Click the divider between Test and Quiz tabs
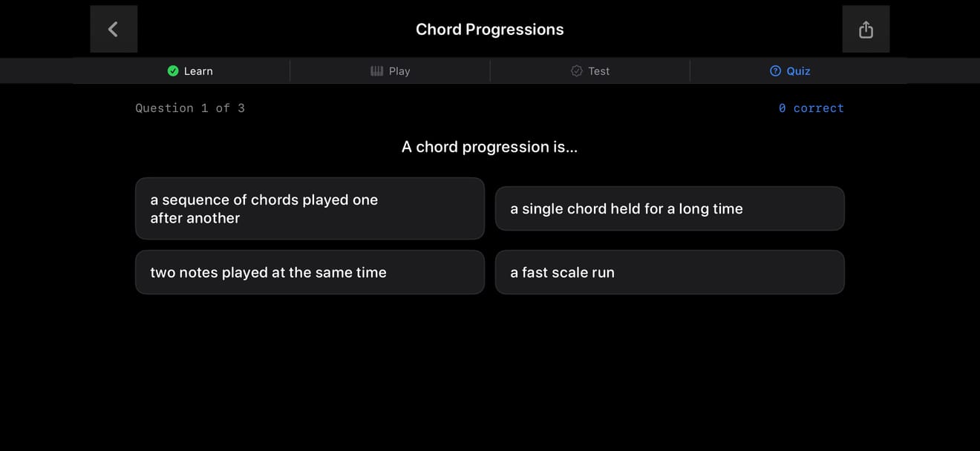The height and width of the screenshot is (451, 980). 690,71
